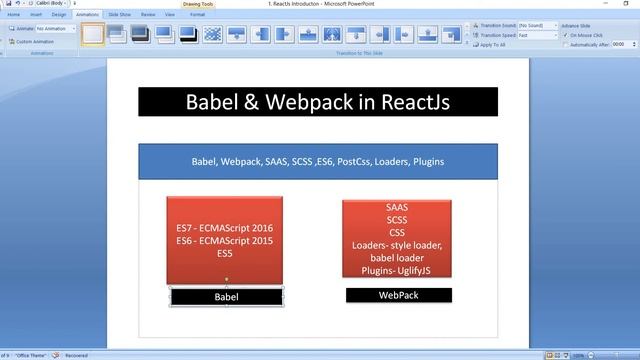
Task: Open the View ribbon tab
Action: click(x=170, y=14)
